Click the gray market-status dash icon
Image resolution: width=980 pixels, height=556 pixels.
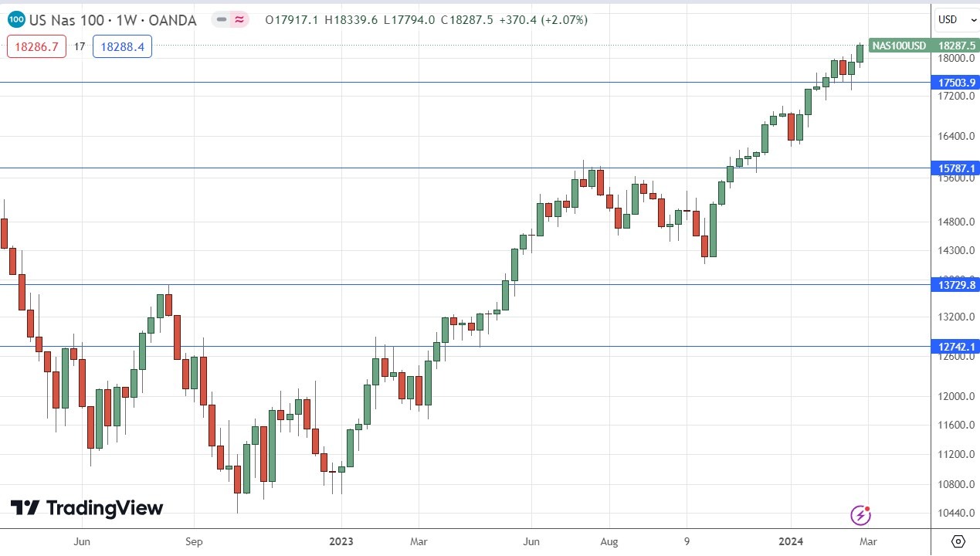point(222,21)
